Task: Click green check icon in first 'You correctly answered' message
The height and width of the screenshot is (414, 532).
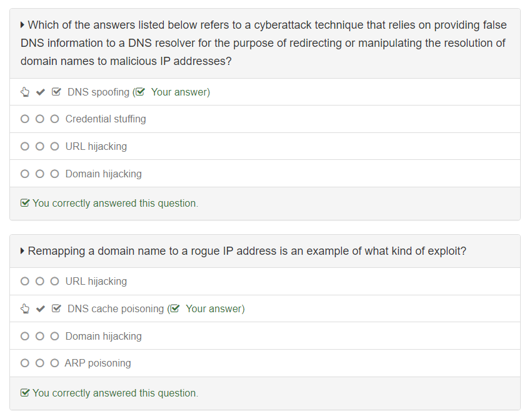Action: tap(25, 204)
